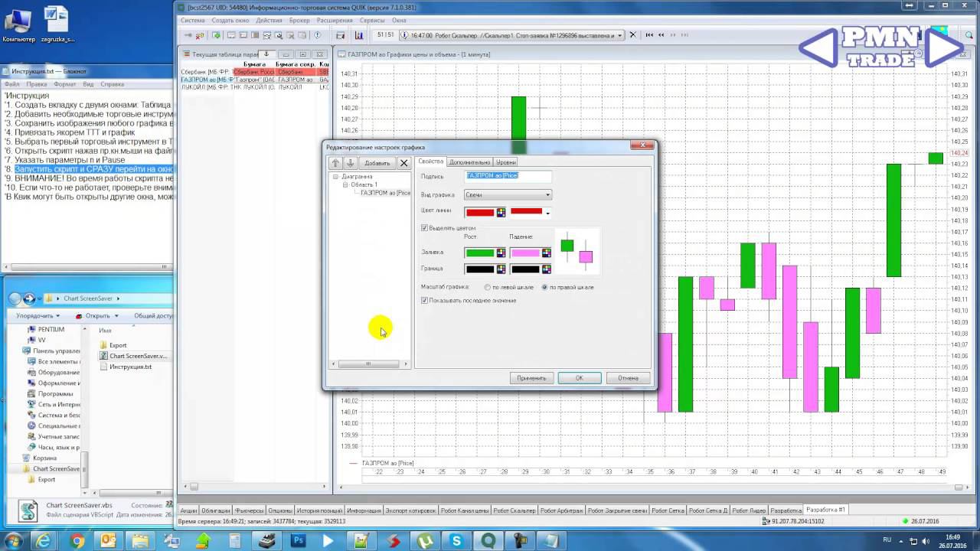Click the pink fall fill color swatch

525,253
